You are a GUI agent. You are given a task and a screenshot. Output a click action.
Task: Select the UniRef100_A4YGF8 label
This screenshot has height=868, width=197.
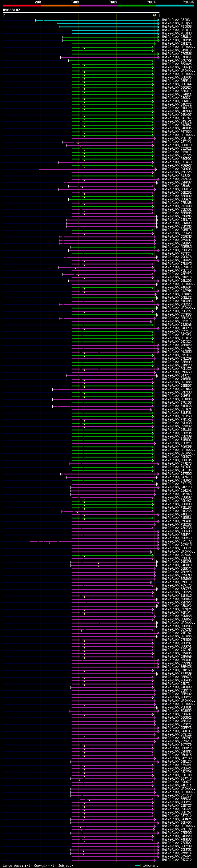coord(177,477)
